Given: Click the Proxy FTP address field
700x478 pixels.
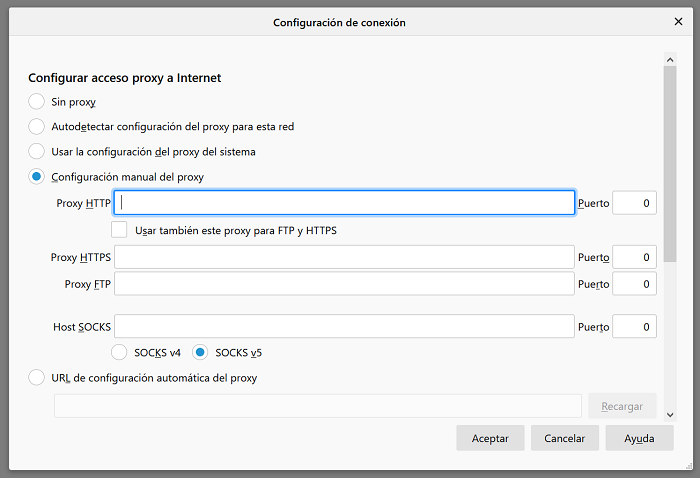Looking at the screenshot, I should (344, 284).
